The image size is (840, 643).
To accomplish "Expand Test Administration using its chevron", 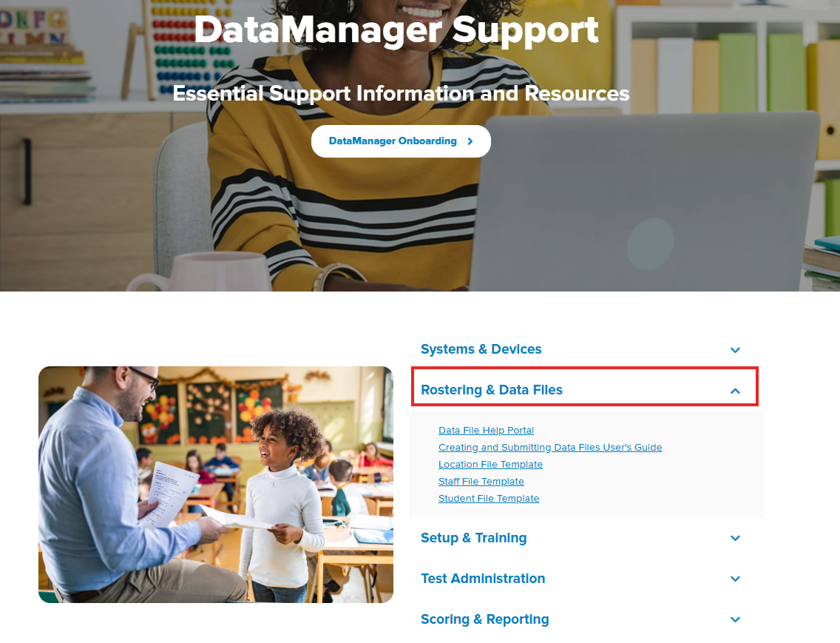I will [x=735, y=579].
